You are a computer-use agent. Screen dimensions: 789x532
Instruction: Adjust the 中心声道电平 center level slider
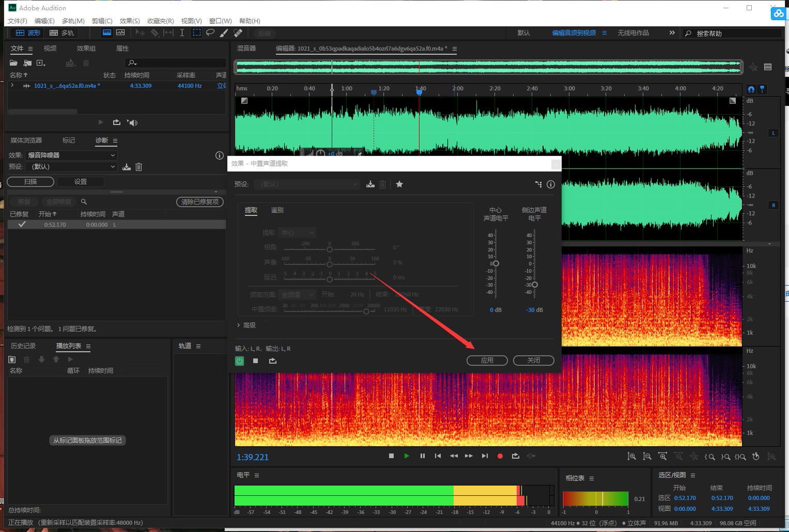pyautogui.click(x=496, y=263)
